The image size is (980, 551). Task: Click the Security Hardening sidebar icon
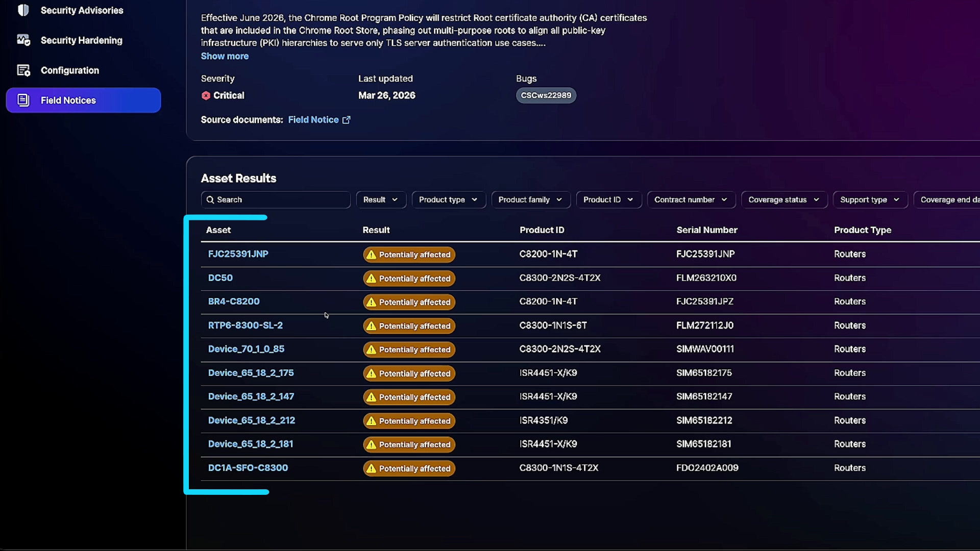click(x=23, y=40)
